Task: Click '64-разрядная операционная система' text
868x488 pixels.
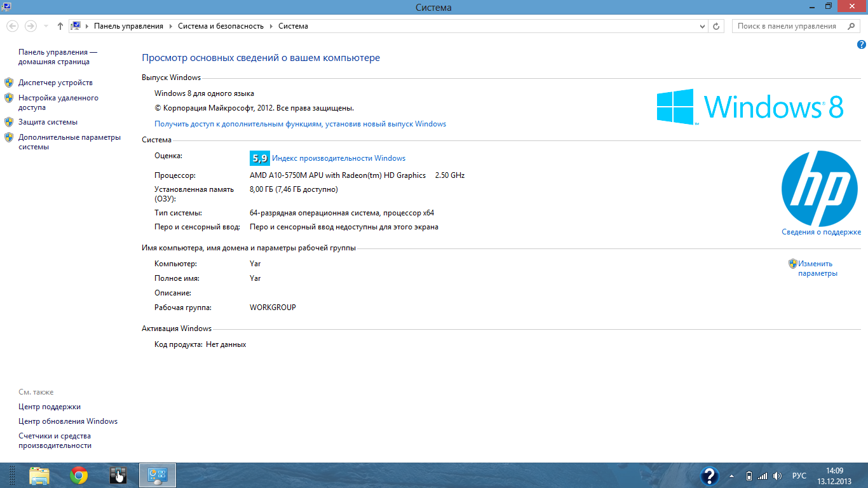Action: (x=315, y=213)
